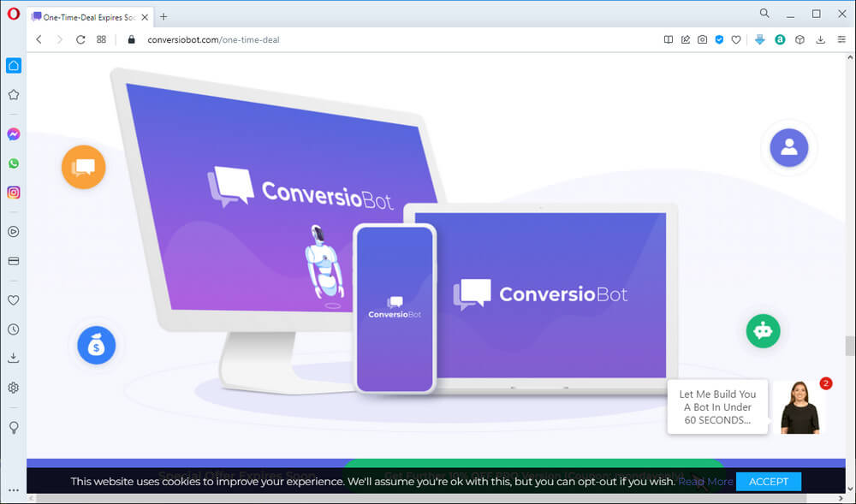Open sidebar setup three-dots menu

tap(14, 490)
